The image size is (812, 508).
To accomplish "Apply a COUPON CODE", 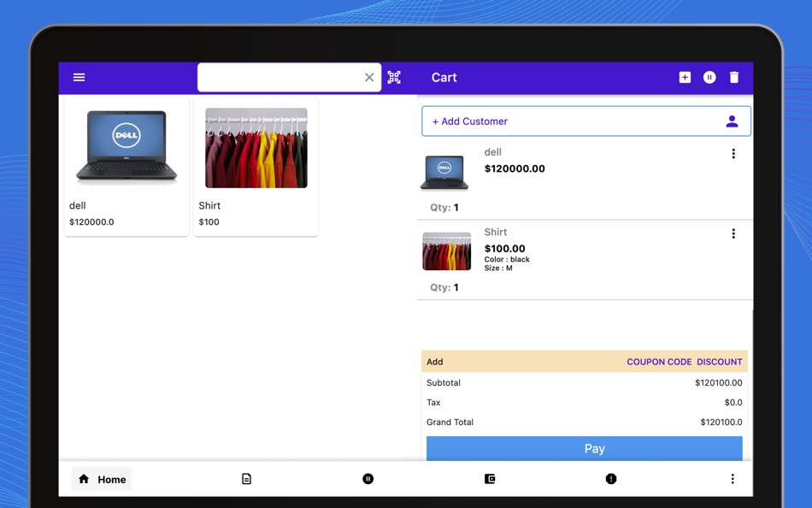I will (659, 362).
